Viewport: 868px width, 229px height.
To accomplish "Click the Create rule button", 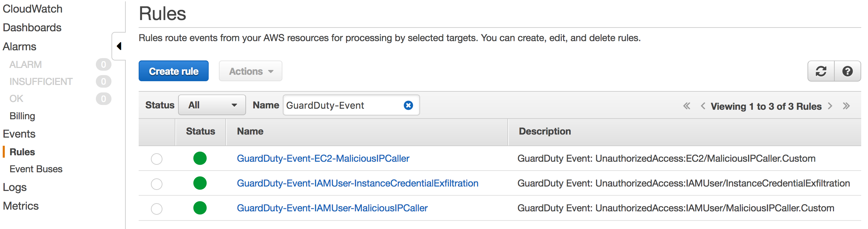I will (174, 71).
